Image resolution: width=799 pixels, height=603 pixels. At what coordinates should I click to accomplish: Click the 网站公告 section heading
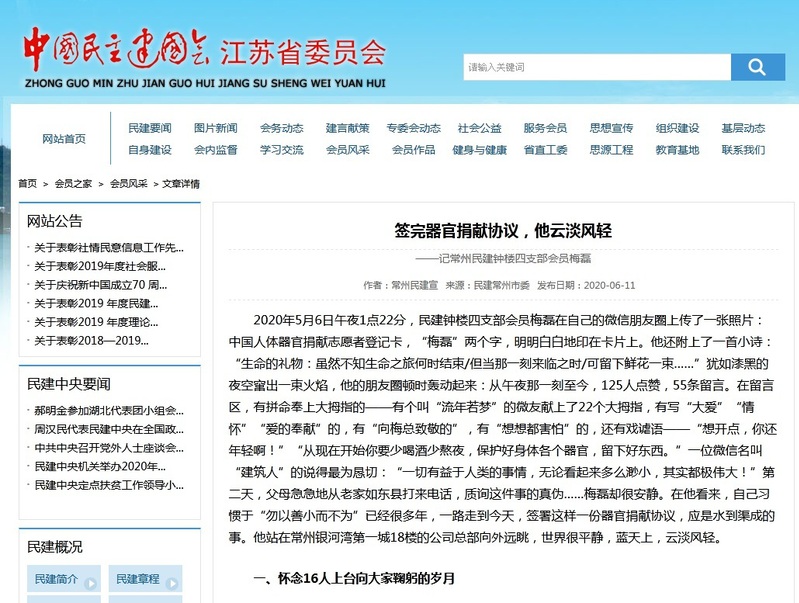[55, 221]
